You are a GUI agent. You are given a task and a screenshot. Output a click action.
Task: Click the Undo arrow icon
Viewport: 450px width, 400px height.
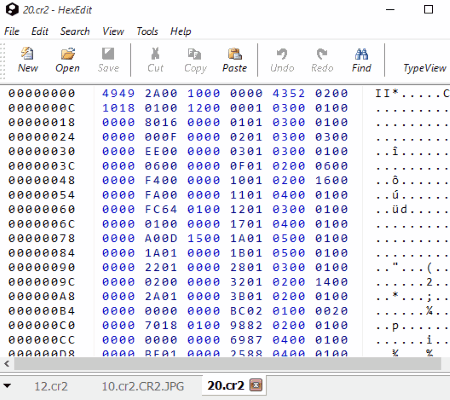(x=282, y=53)
